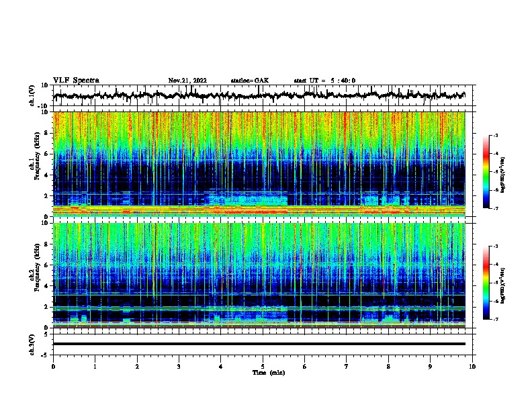The height and width of the screenshot is (411, 532).
Task: Click the "-4" tick on ch.2 colorbar
Action: pos(495,265)
